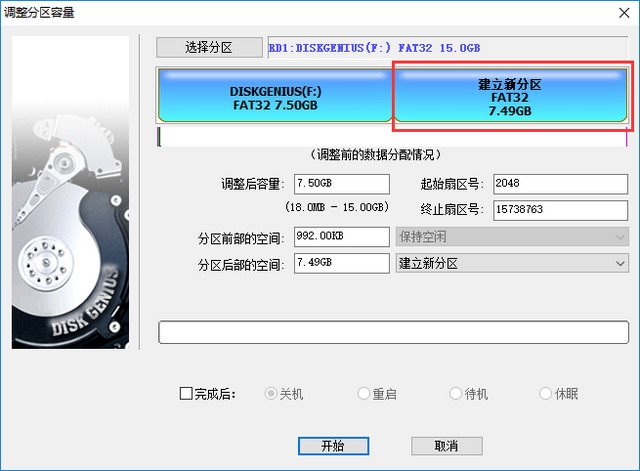Click the 取消 button

[447, 446]
